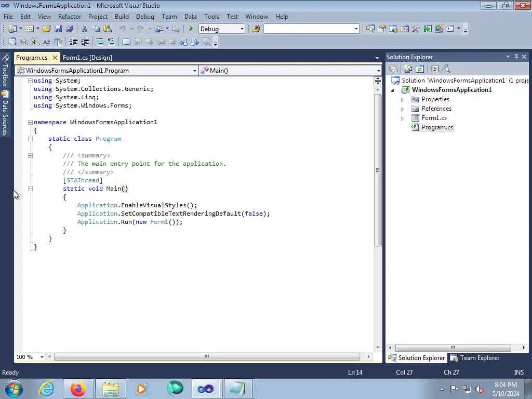Click the Add New Item toolbar icon
This screenshot has height=399, width=532.
click(29, 29)
